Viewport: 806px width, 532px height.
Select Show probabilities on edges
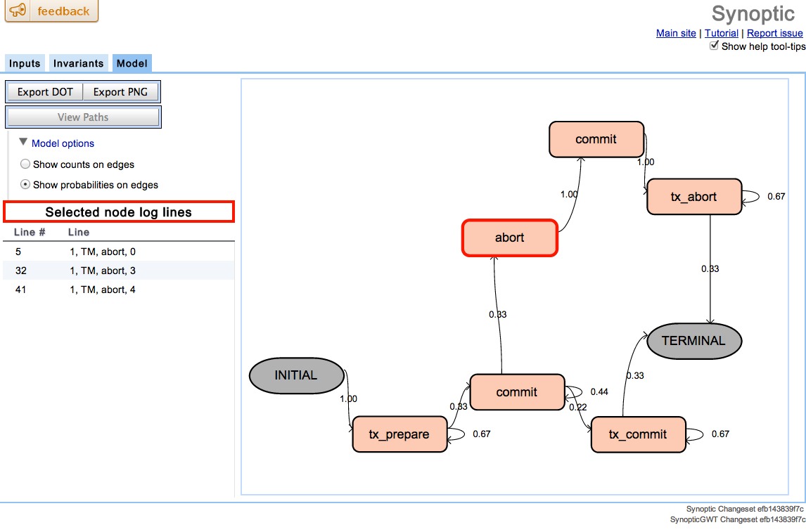pyautogui.click(x=25, y=184)
